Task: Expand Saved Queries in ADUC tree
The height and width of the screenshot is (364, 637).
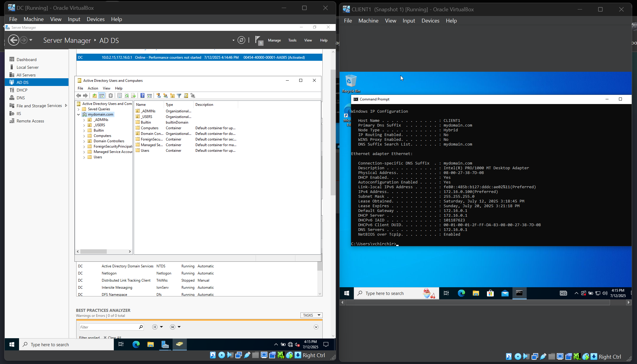Action: coord(79,109)
